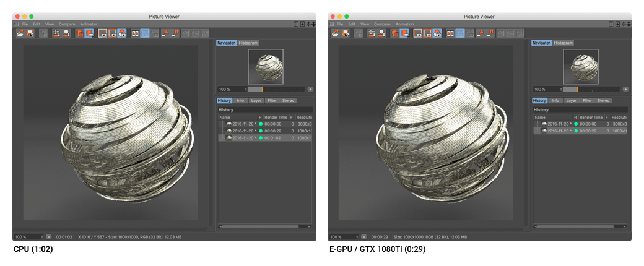Open the View menu in CPU window
The width and height of the screenshot is (644, 266).
pos(50,24)
